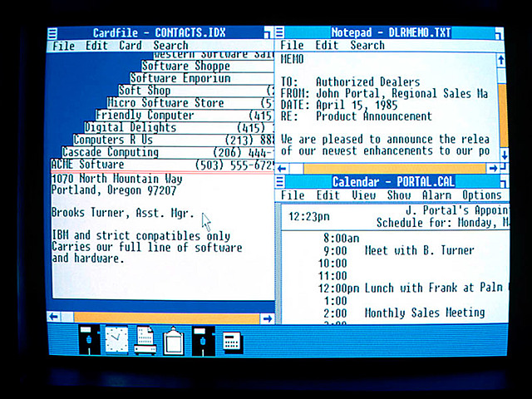This screenshot has height=399, width=532.
Task: Click the scroll thumb in Notepad's horizontal scrollbar
Action: [296, 168]
